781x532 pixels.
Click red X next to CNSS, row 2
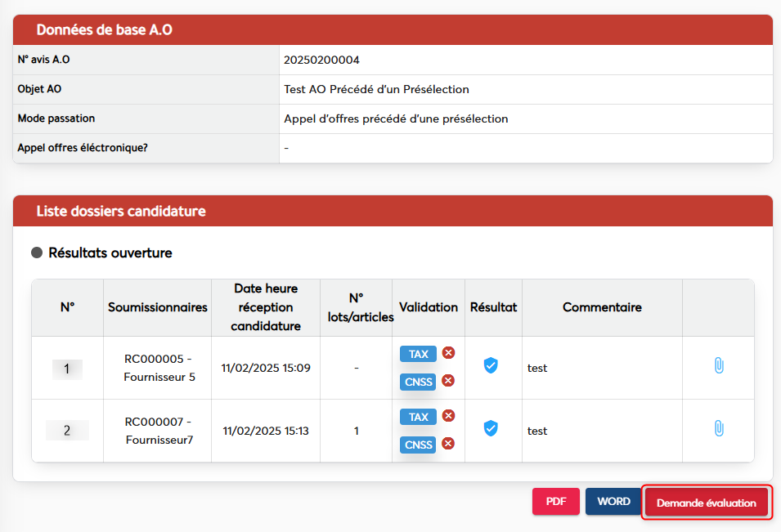click(x=448, y=444)
